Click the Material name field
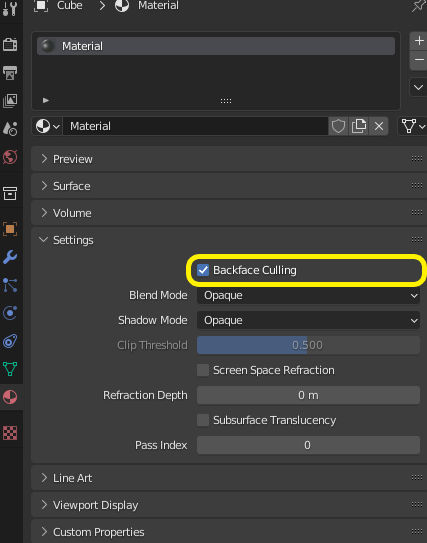Screen dimensions: 427x543 [195, 126]
